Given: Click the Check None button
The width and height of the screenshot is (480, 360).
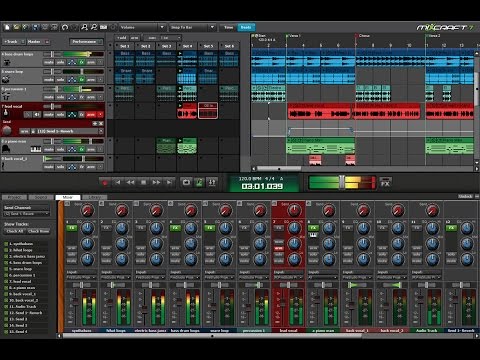Looking at the screenshot, I should point(39,231).
